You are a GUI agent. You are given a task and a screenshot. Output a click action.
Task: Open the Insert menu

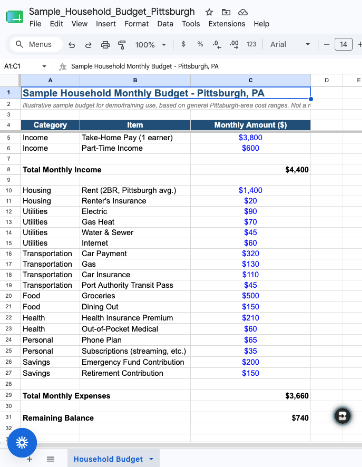(106, 24)
